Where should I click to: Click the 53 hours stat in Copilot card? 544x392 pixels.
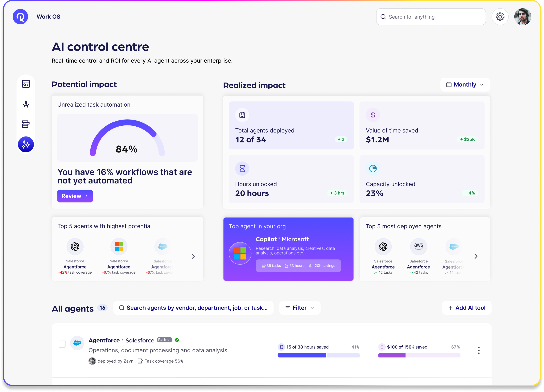[295, 266]
